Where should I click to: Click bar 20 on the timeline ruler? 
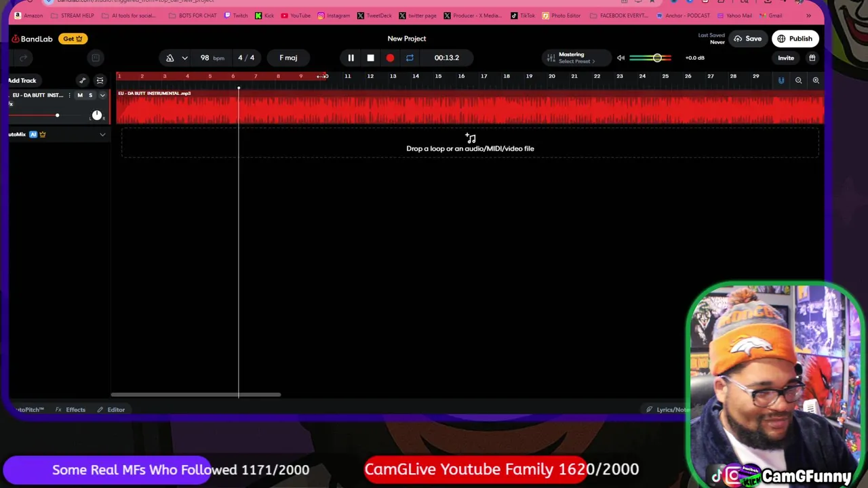point(552,76)
